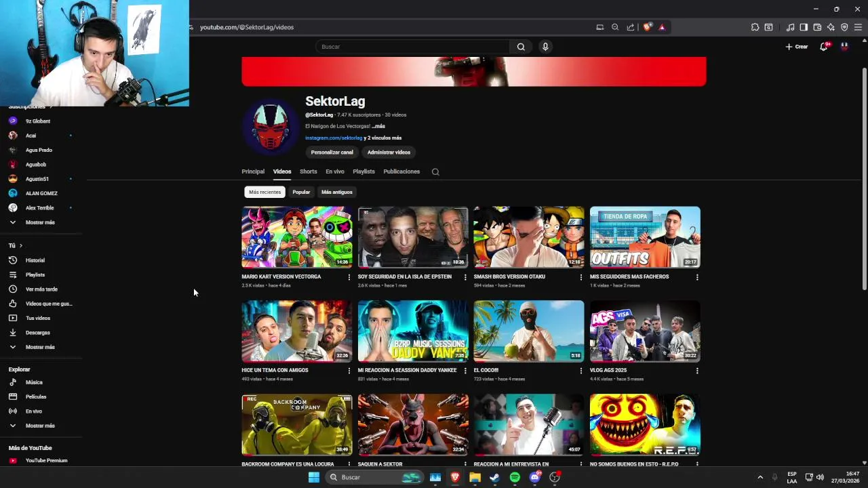Open the Alex Terrible subscription channel
The image size is (868, 488).
[41, 208]
